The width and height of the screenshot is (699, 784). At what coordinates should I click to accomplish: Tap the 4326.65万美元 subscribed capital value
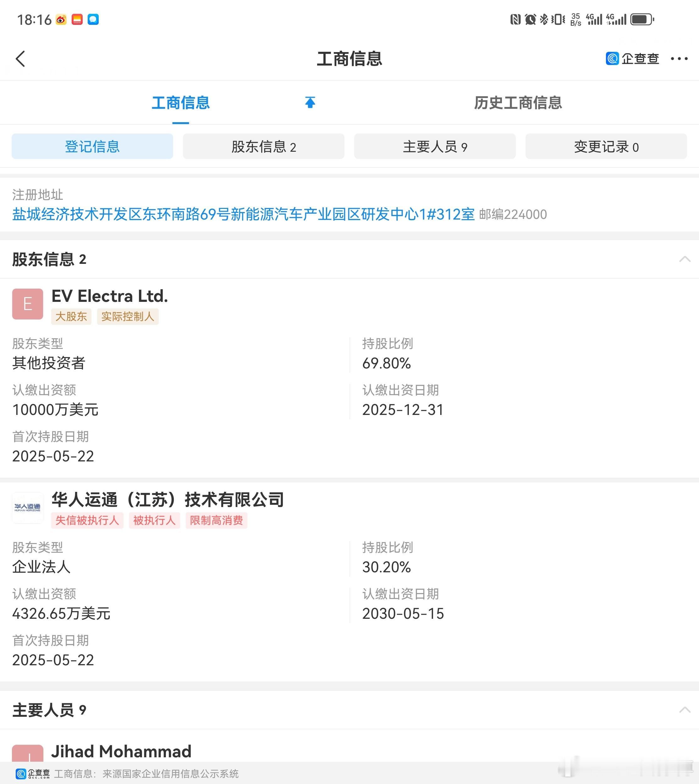point(62,613)
